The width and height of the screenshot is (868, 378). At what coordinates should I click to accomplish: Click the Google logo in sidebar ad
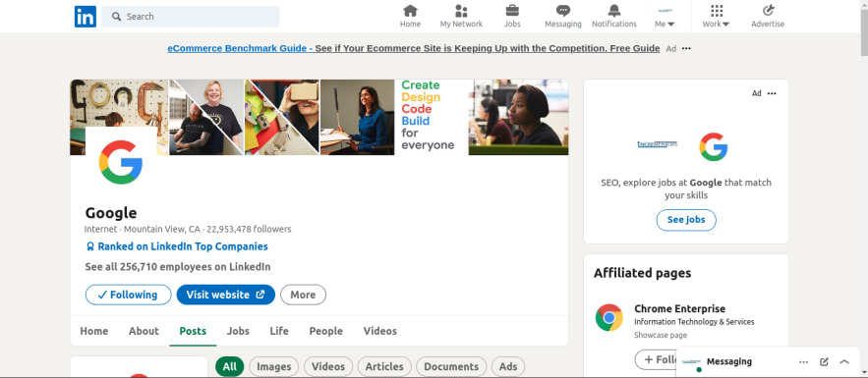coord(714,146)
